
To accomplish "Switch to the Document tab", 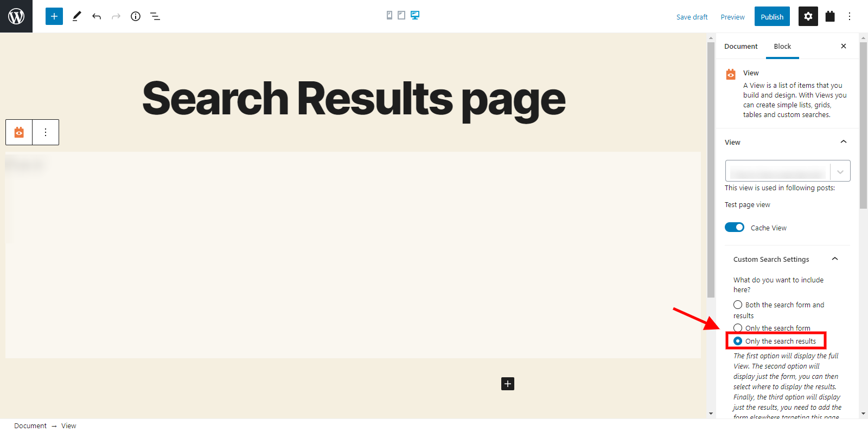I will 741,46.
